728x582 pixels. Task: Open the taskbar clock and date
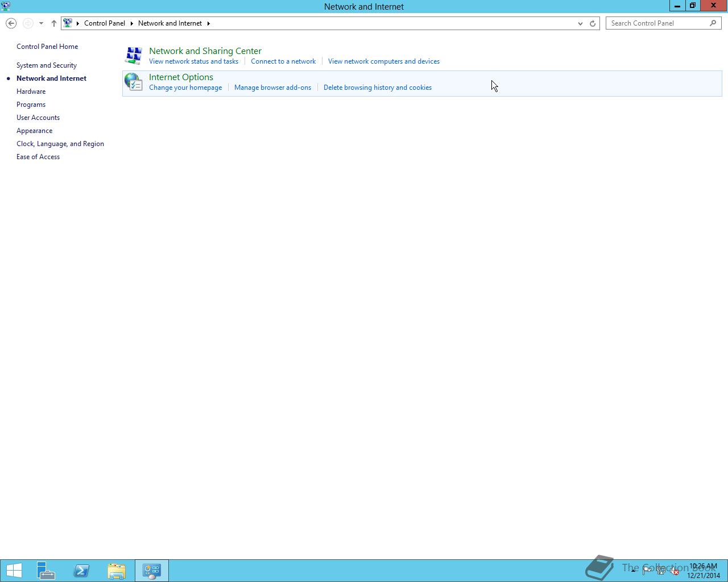click(704, 571)
